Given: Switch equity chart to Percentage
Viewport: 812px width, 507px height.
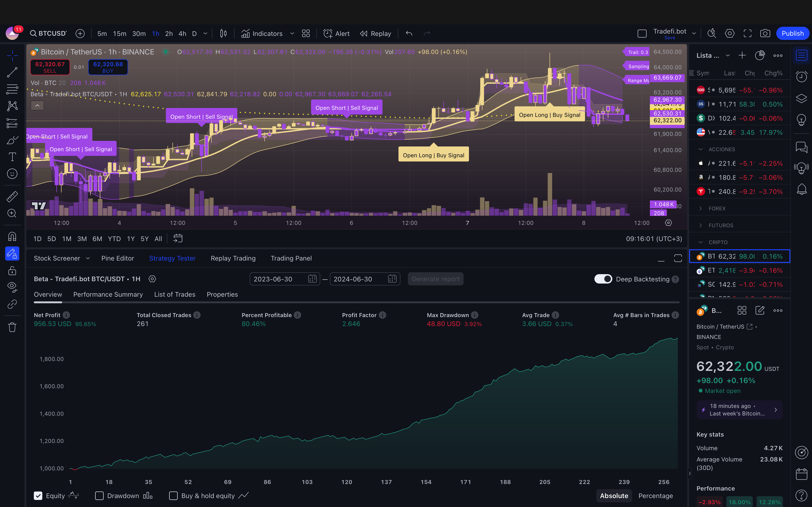Looking at the screenshot, I should [x=655, y=495].
